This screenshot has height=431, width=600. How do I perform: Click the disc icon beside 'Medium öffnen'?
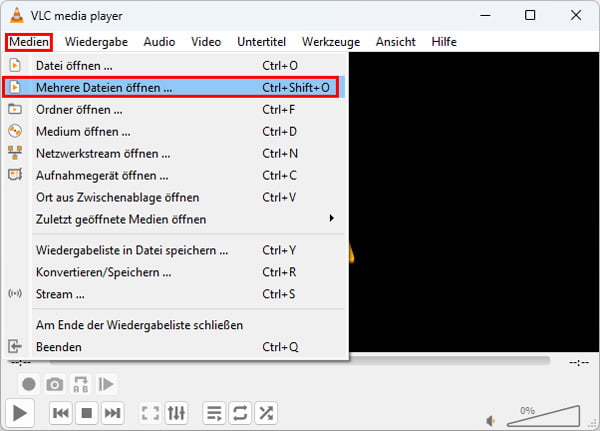click(15, 131)
